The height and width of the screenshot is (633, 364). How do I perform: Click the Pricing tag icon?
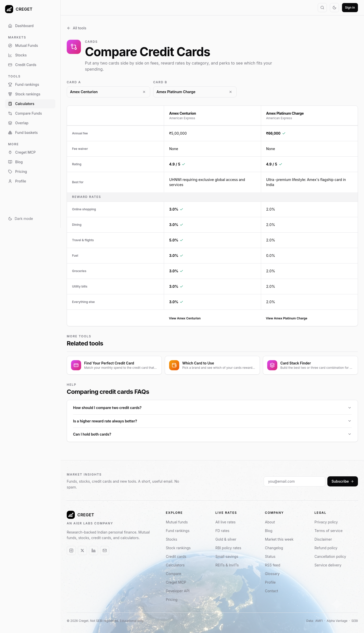click(10, 172)
